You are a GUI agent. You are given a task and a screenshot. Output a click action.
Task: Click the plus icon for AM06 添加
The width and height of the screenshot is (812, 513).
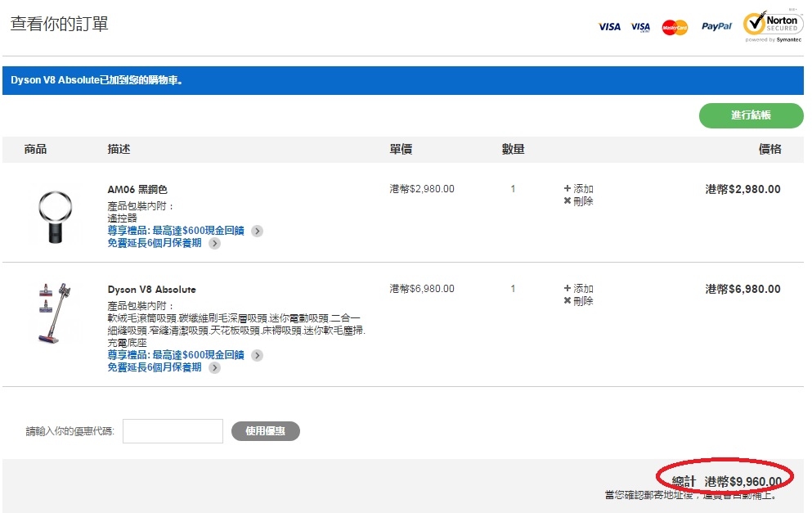click(x=567, y=189)
